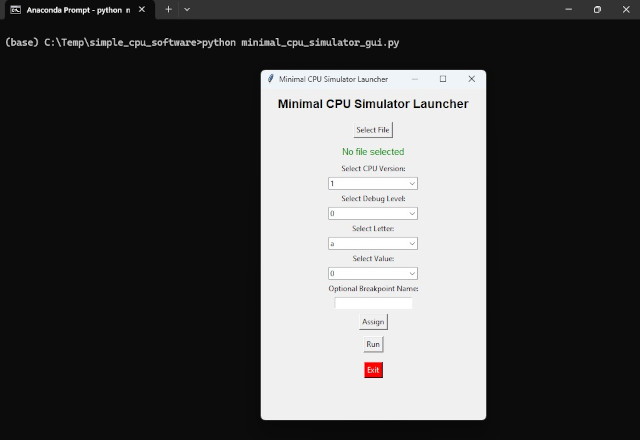
Task: Open the Select Letter dropdown
Action: tap(373, 243)
